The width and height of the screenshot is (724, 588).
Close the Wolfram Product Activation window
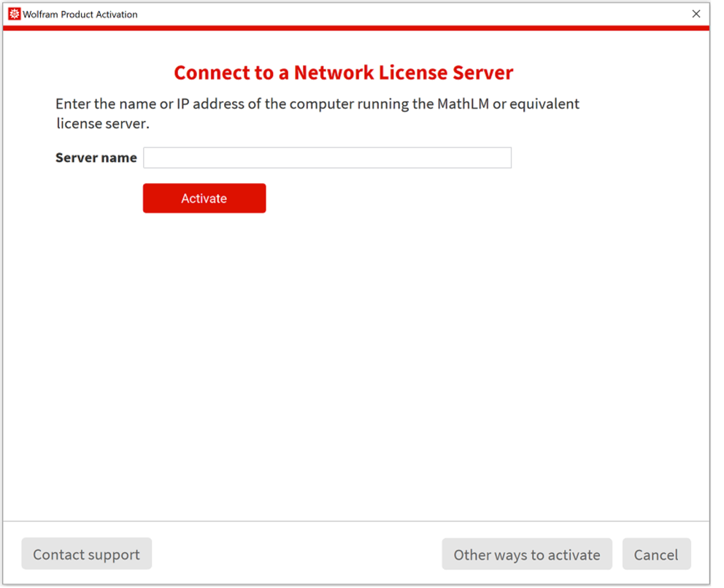click(696, 14)
